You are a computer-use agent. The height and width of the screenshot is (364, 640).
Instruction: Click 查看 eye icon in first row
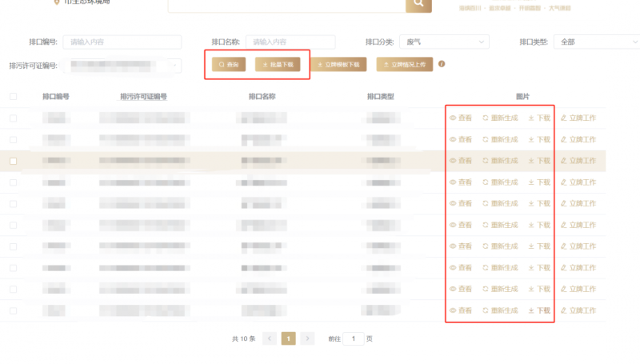tap(453, 118)
